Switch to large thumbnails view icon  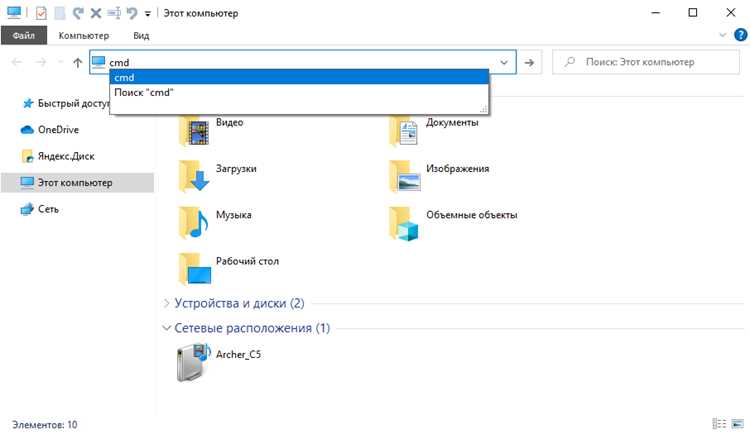pos(738,423)
